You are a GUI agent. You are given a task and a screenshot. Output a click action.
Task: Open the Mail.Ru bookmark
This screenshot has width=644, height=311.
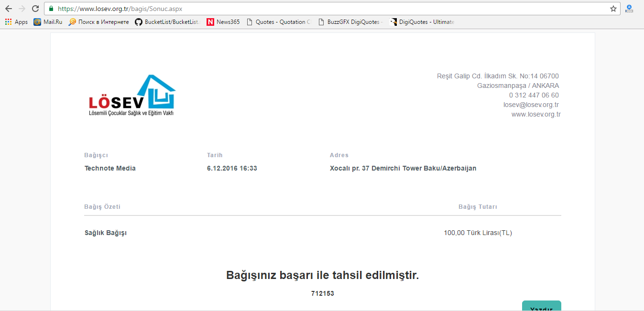point(48,22)
